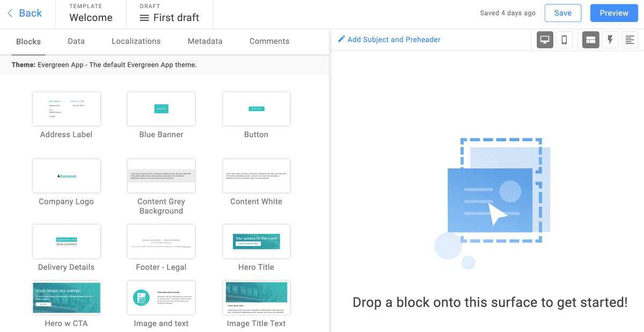The height and width of the screenshot is (332, 644).
Task: Switch to the Metadata tab
Action: click(x=204, y=41)
